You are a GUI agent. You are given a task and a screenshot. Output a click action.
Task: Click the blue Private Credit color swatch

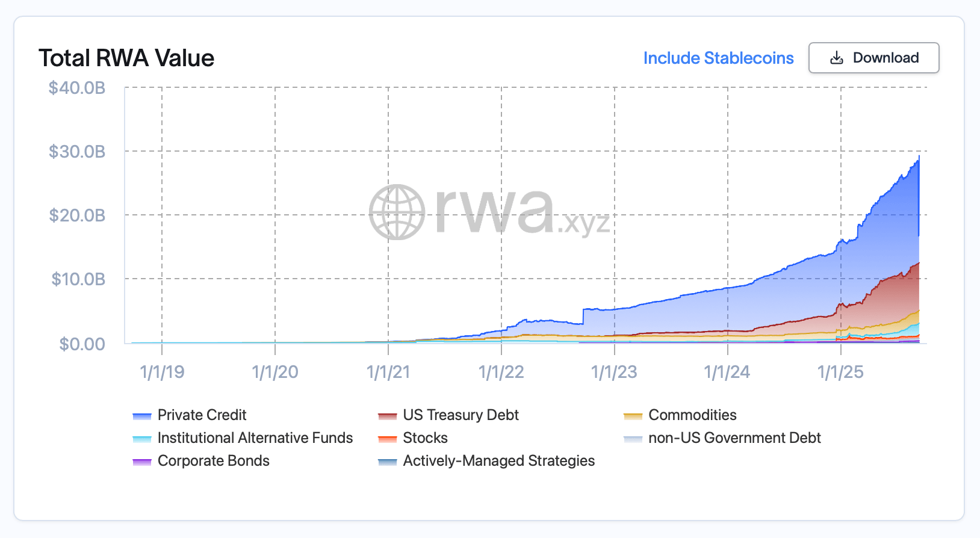pos(142,416)
